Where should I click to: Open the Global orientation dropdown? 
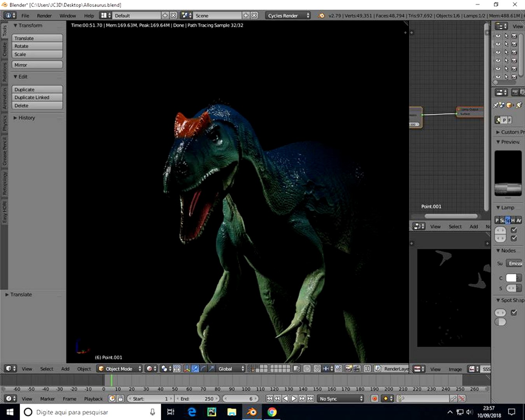coord(231,368)
